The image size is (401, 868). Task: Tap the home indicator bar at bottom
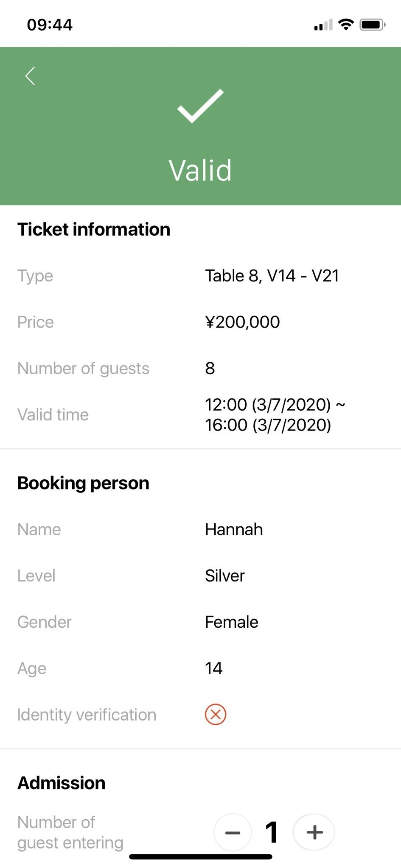point(200,857)
